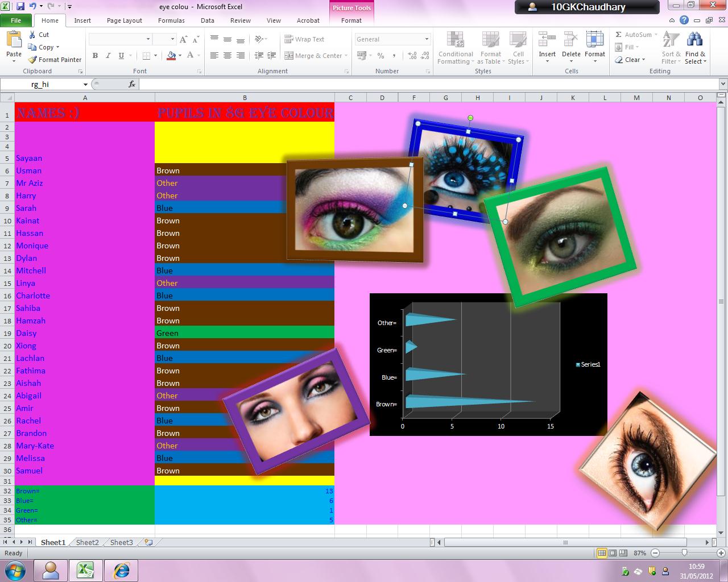Open the font name dropdown

[x=148, y=39]
